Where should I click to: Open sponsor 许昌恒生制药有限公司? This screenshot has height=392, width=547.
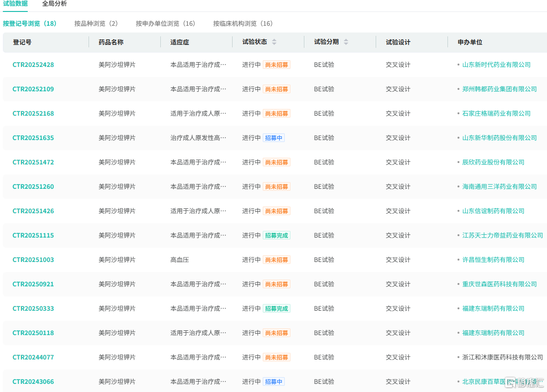pos(493,260)
